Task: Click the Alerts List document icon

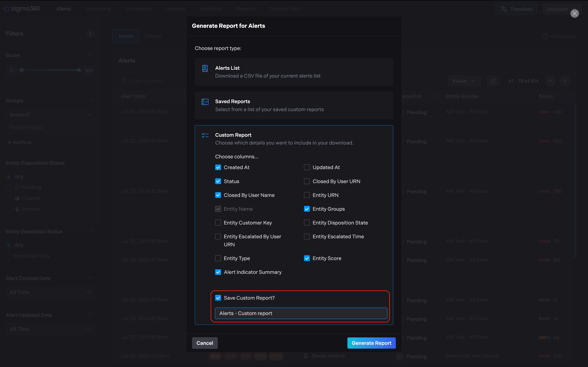Action: pos(205,69)
